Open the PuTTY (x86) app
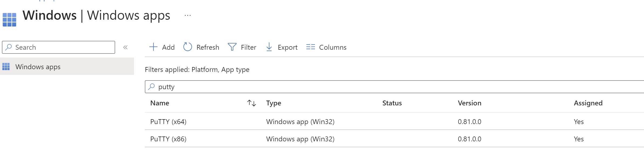Screen dimensions: 644x167 click(x=168, y=139)
